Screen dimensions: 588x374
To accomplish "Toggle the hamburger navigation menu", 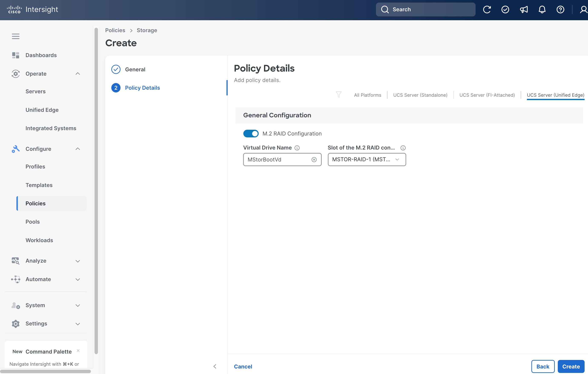I will point(16,36).
